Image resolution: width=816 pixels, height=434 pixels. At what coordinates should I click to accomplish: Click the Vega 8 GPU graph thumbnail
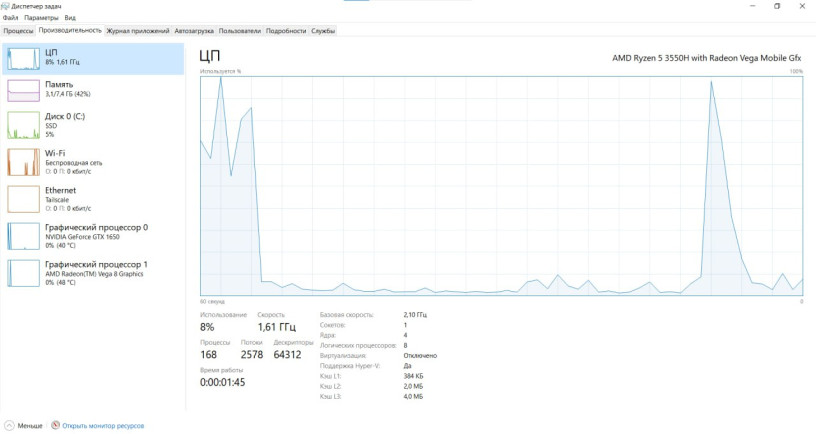tap(23, 273)
